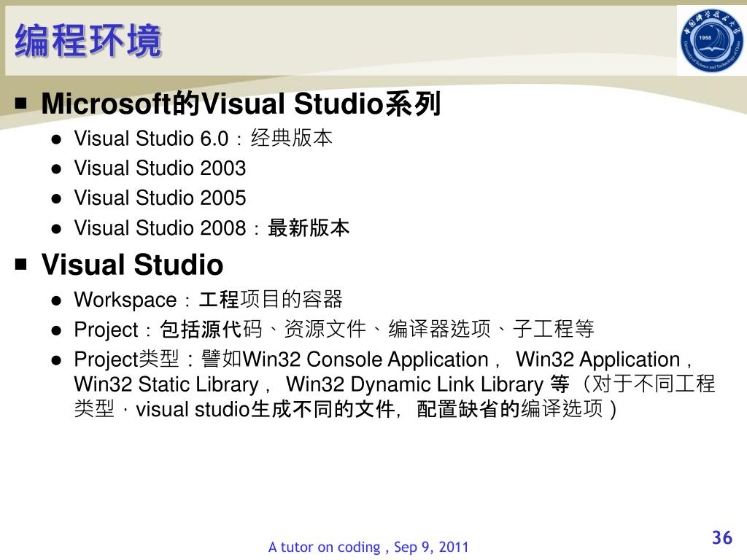The width and height of the screenshot is (747, 560).
Task: Click the line Visual Studio 2008：最新版本
Action: click(212, 227)
